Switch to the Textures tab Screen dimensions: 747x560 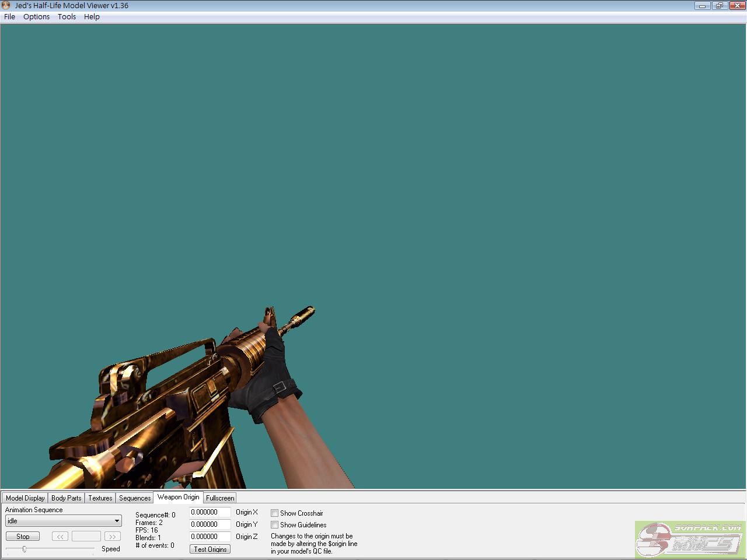[x=100, y=498]
